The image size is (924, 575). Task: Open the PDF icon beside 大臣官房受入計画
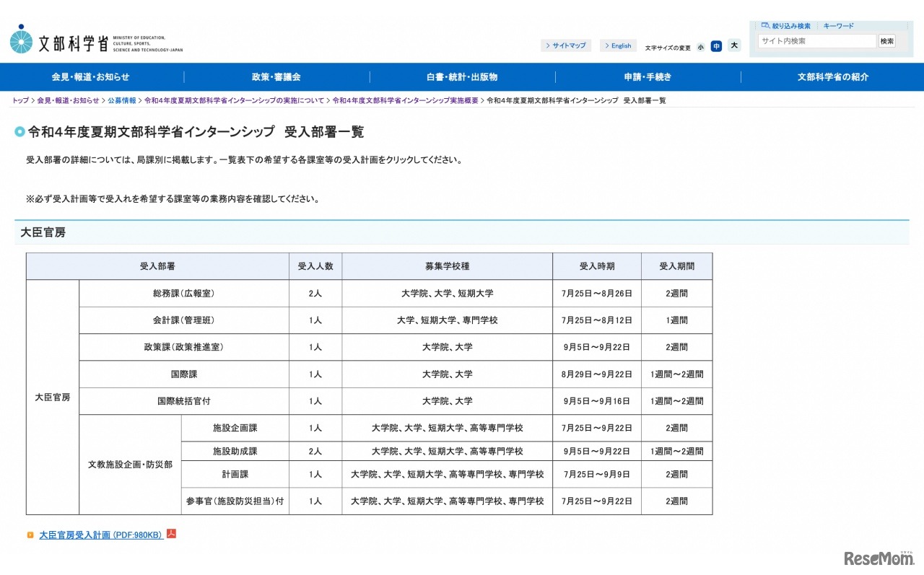(172, 535)
